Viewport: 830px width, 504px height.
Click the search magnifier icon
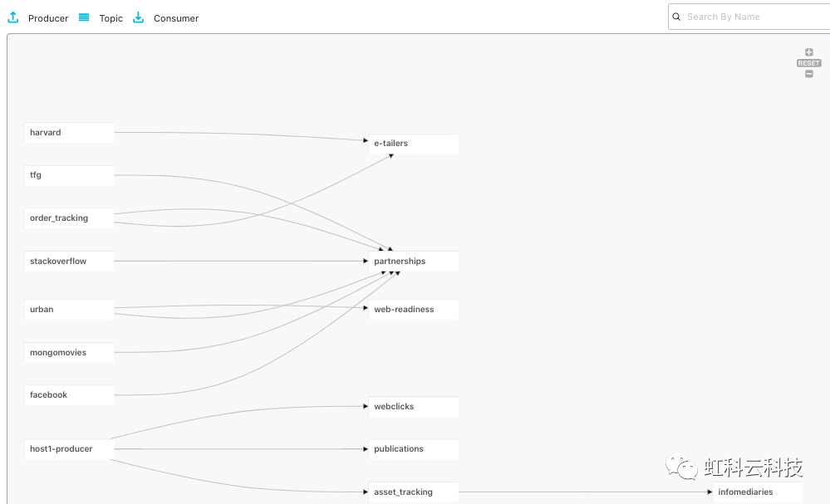[676, 17]
